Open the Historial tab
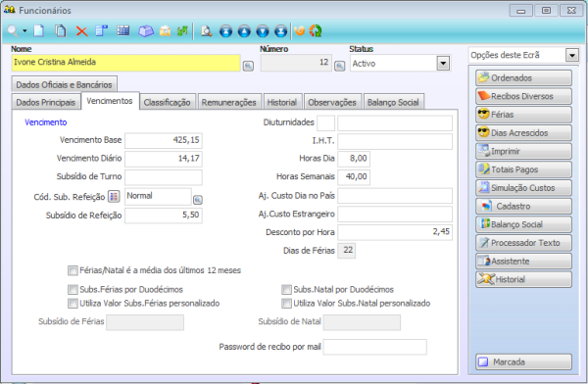Viewport: 588px width, 384px height. point(282,102)
